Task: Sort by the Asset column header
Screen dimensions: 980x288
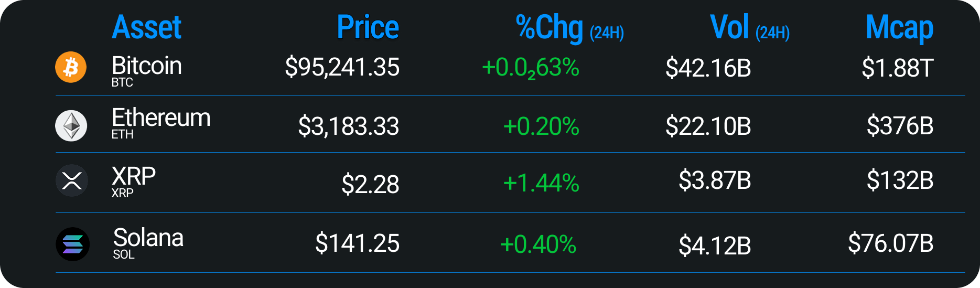Action: [146, 27]
